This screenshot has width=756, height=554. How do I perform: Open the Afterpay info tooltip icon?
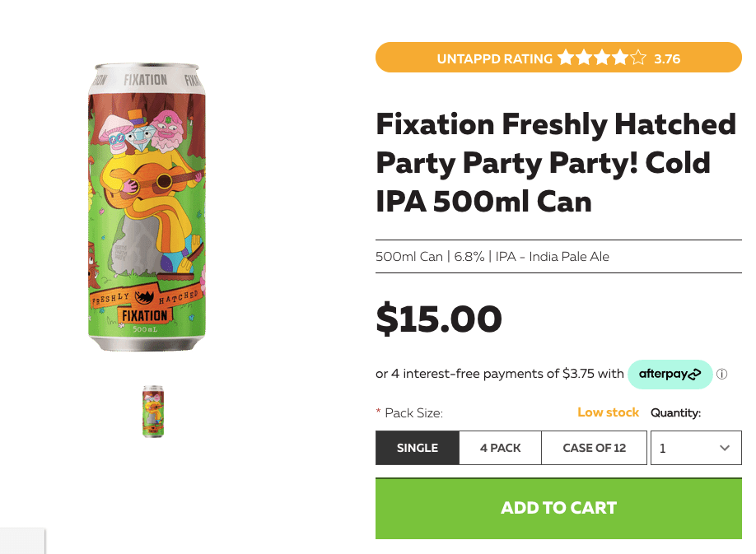pyautogui.click(x=722, y=374)
